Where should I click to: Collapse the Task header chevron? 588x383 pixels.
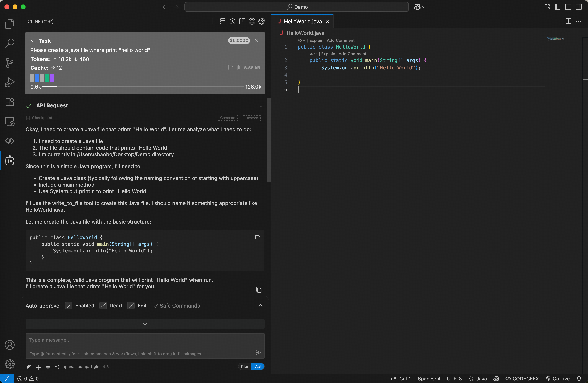[x=33, y=41]
